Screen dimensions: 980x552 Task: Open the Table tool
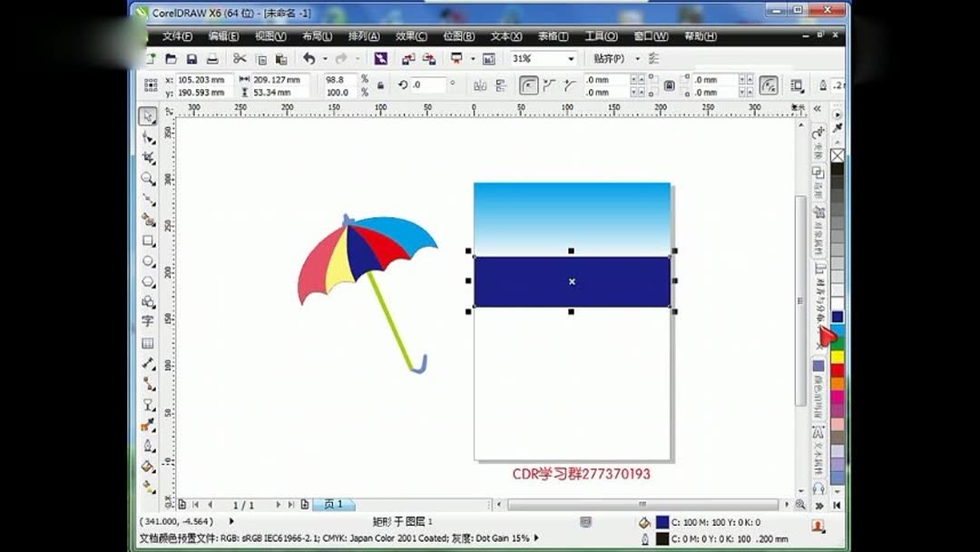(148, 343)
